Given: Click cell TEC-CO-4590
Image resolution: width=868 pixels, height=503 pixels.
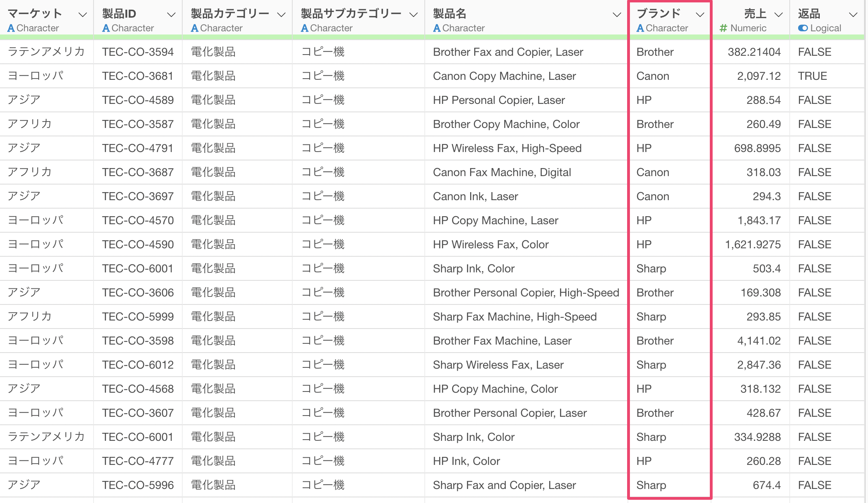Looking at the screenshot, I should click(138, 244).
